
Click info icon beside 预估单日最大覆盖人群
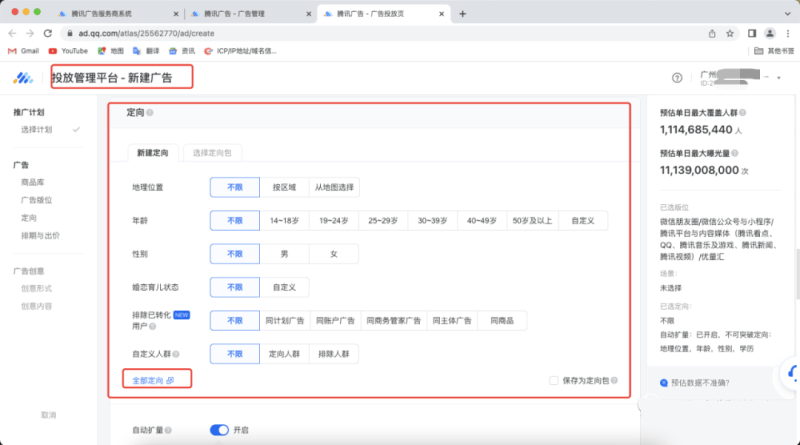click(742, 112)
